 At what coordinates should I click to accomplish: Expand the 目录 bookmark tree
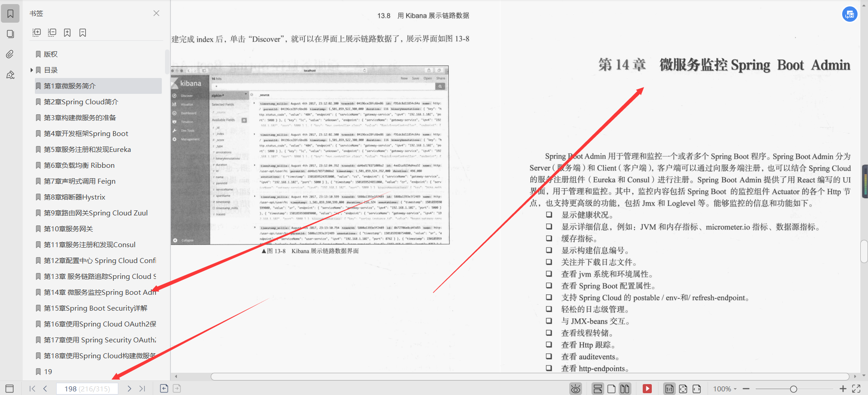tap(32, 70)
